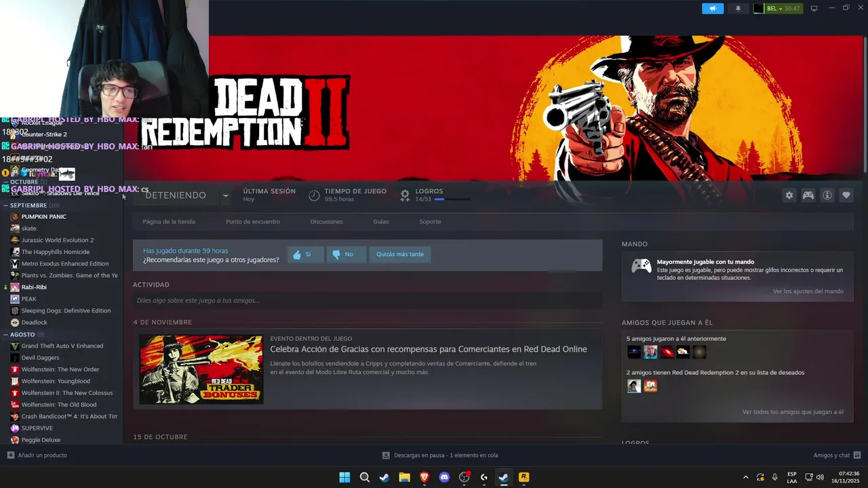
Task: Launch Brave browser from taskbar
Action: pyautogui.click(x=425, y=477)
